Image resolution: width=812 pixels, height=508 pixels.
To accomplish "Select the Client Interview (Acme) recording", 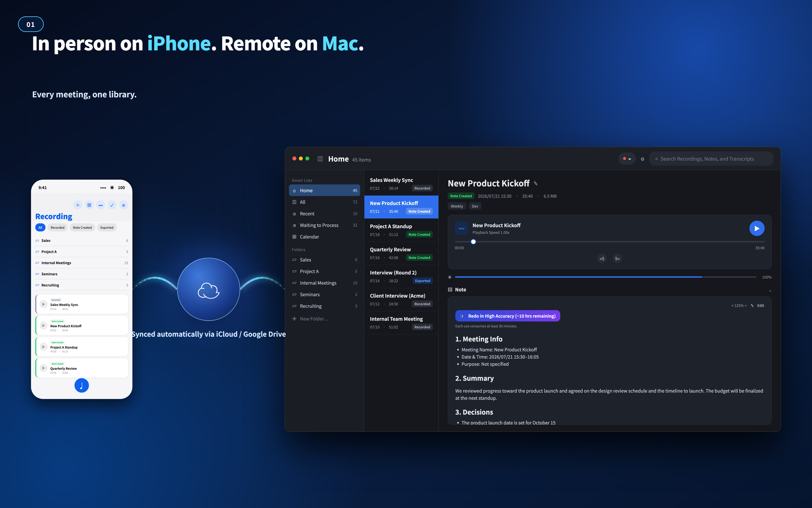I will click(401, 300).
